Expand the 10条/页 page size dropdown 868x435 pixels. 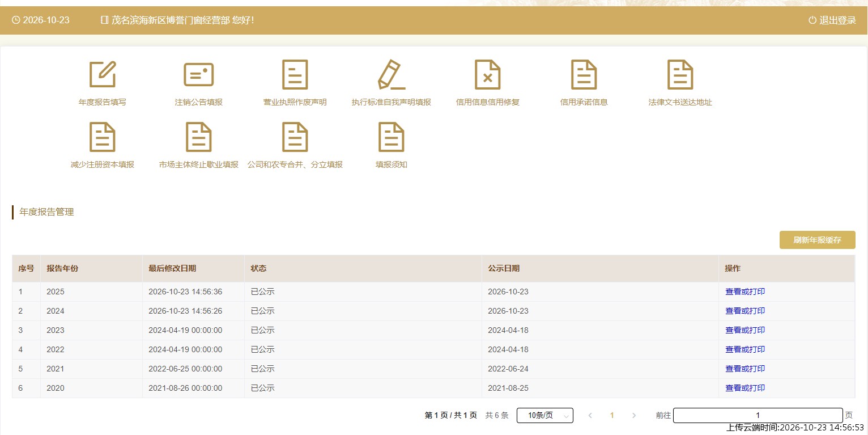coord(545,416)
